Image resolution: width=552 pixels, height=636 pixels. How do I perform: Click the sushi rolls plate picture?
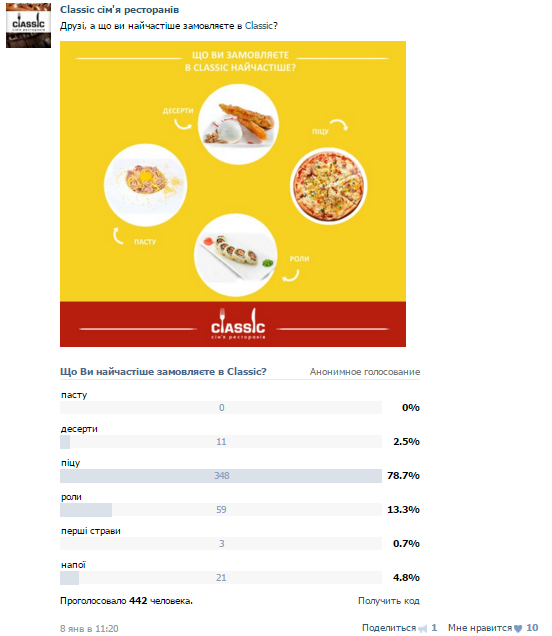point(235,255)
